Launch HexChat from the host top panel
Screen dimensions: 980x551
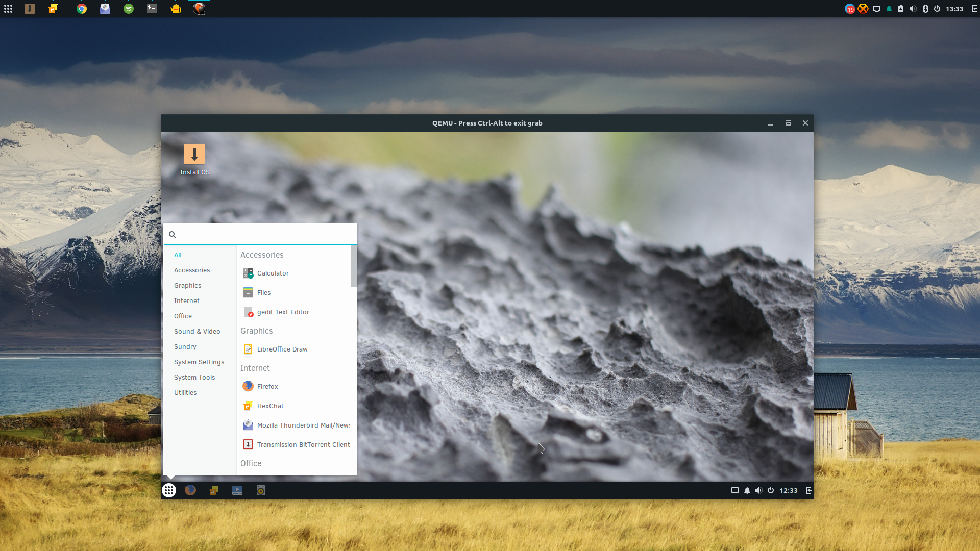(x=53, y=9)
